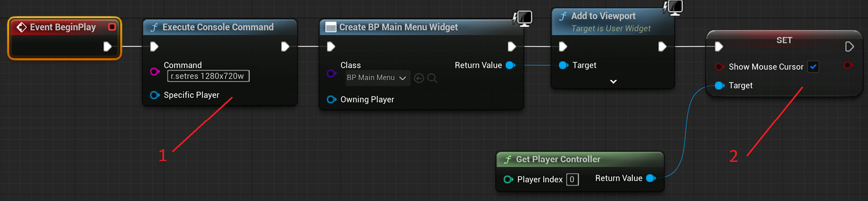This screenshot has width=868, height=201.
Task: Click Create BP Main Menu Widget input exec pin
Action: coord(331,47)
